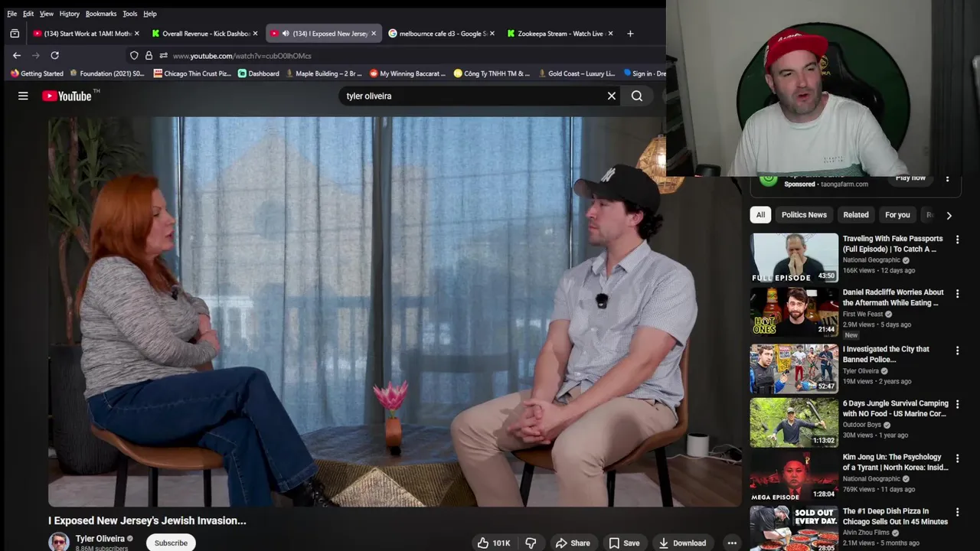Click the Download button
Screen dimensions: 980x551
(682, 543)
